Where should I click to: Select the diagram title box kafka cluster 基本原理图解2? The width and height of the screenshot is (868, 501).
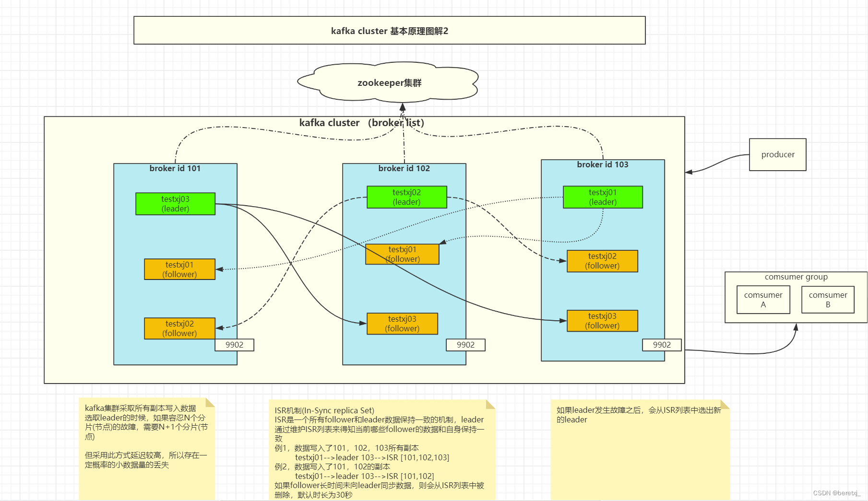(x=389, y=31)
